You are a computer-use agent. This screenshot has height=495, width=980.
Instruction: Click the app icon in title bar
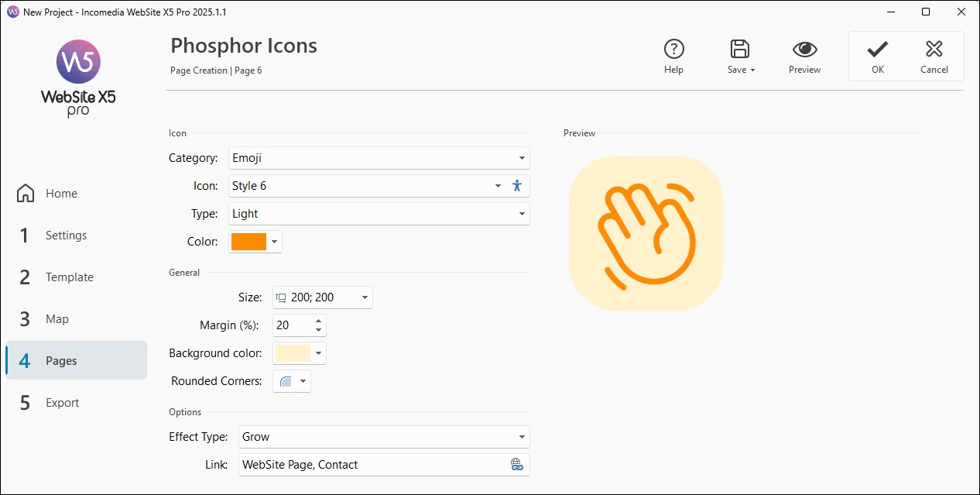click(x=13, y=12)
